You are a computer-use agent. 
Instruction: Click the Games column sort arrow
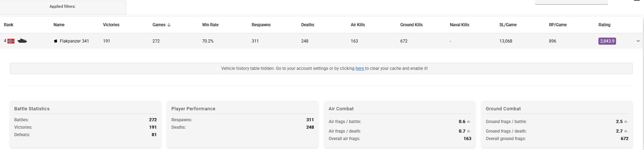point(169,25)
